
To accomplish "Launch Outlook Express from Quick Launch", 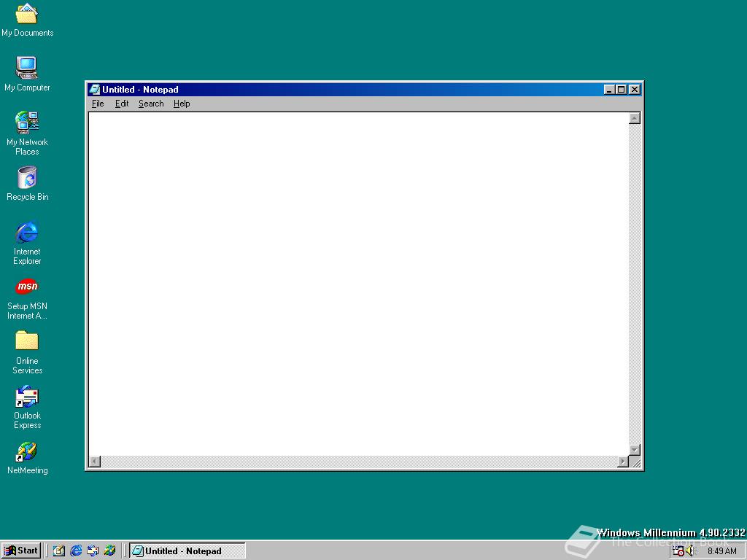I will [x=93, y=551].
